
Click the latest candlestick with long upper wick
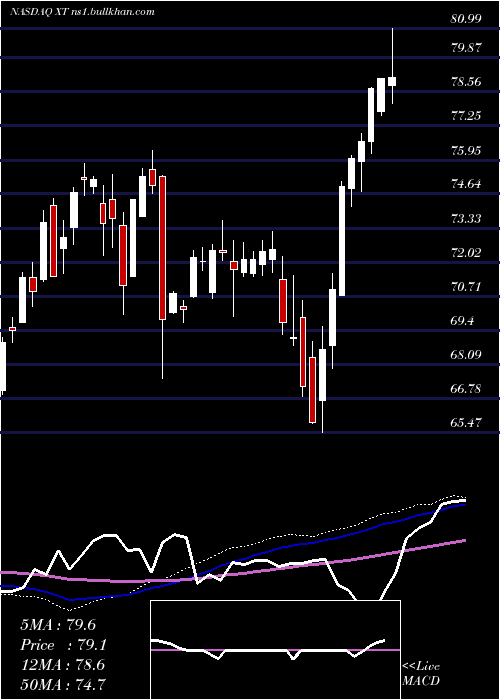[x=392, y=66]
